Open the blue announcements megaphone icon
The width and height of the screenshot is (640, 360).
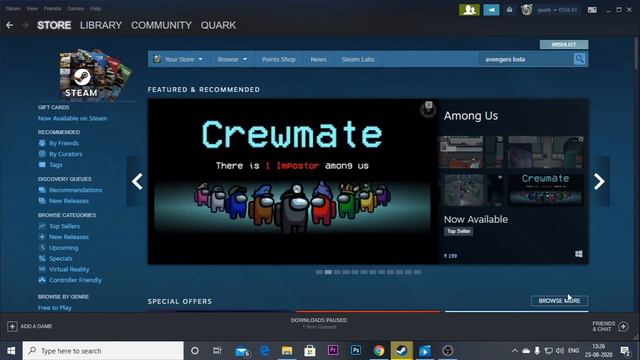(x=491, y=10)
